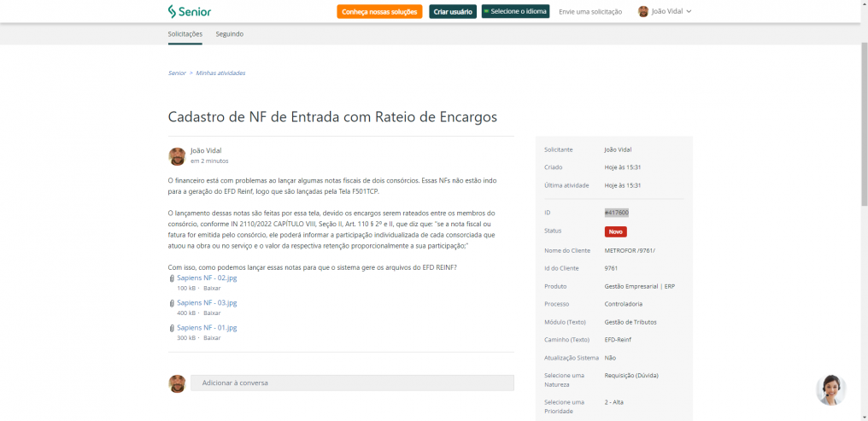Click the Adicionar à conversa input field
This screenshot has height=421, width=868.
click(x=352, y=383)
